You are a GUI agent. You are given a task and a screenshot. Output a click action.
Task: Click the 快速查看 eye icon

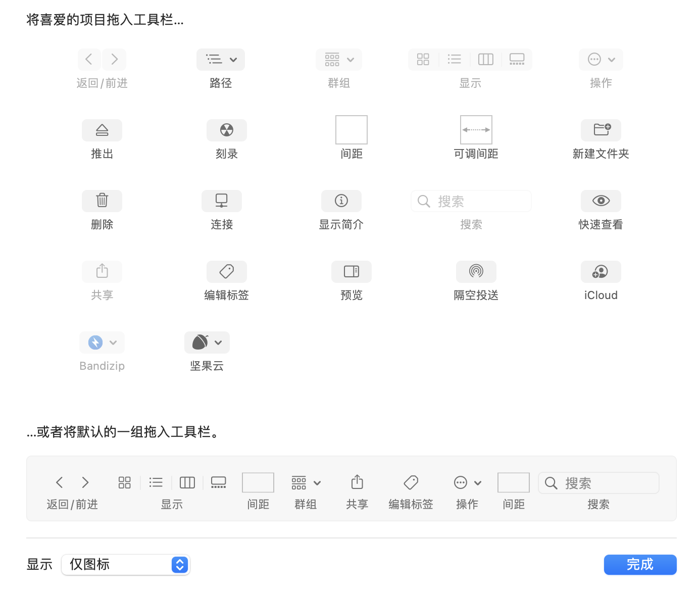tap(601, 201)
